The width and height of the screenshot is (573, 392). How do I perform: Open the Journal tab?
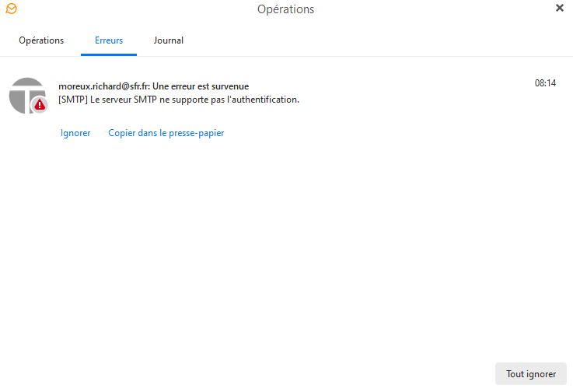pyautogui.click(x=169, y=40)
